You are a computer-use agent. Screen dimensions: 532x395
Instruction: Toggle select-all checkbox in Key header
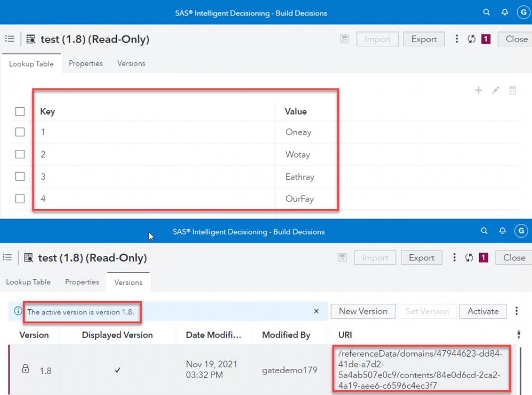click(x=20, y=111)
